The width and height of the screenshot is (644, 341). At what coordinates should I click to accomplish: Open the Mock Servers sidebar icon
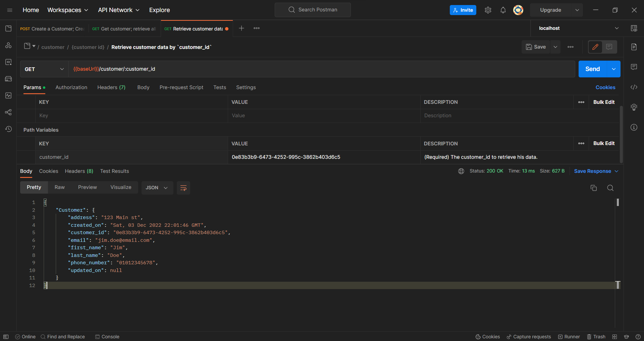pos(8,79)
